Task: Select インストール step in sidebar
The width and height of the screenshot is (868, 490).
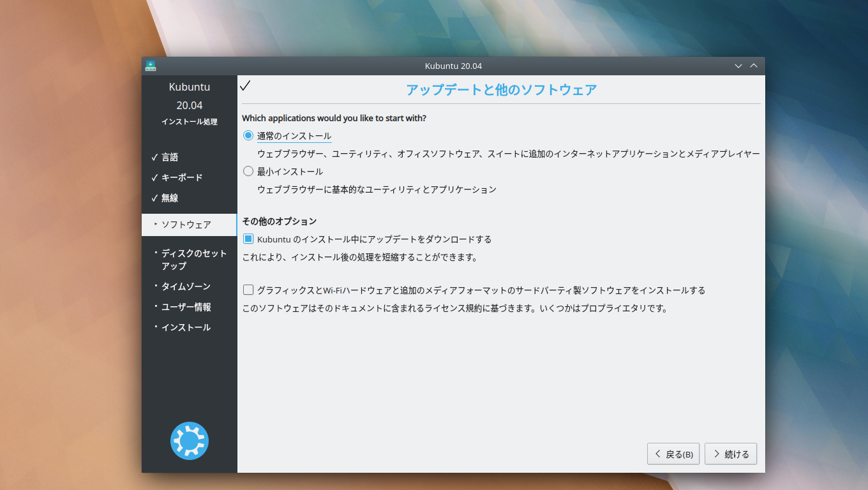Action: (x=186, y=327)
